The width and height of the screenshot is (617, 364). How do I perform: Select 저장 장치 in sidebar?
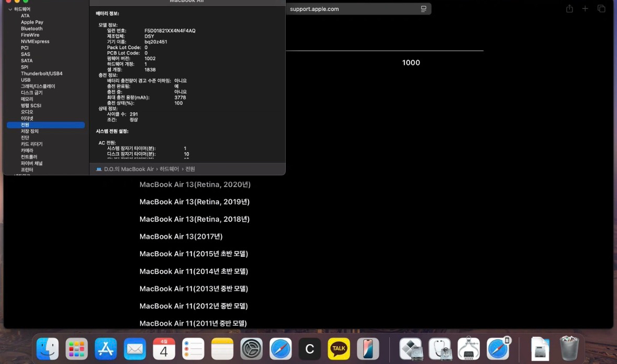pyautogui.click(x=29, y=131)
